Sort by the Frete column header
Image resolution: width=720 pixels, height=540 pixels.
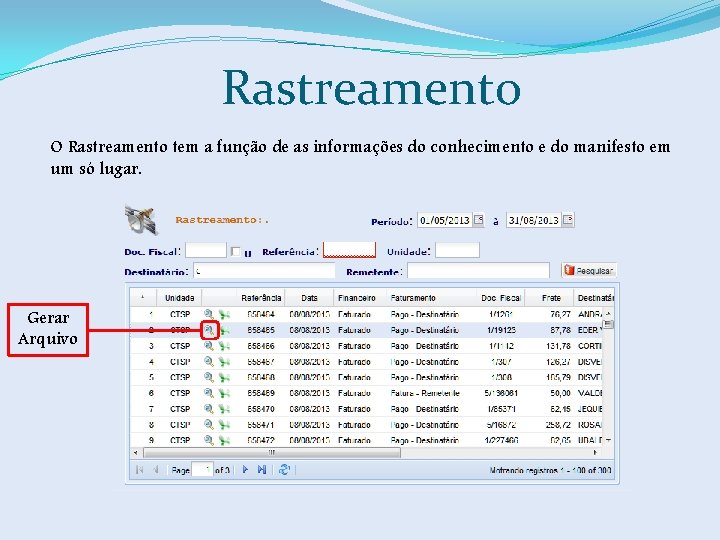pyautogui.click(x=551, y=298)
